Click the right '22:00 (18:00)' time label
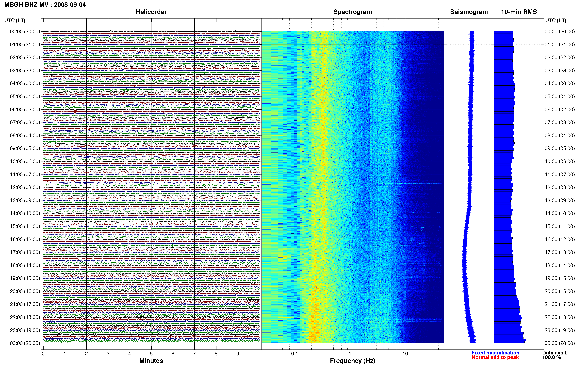Screen dimensions: 588x368 pyautogui.click(x=560, y=317)
